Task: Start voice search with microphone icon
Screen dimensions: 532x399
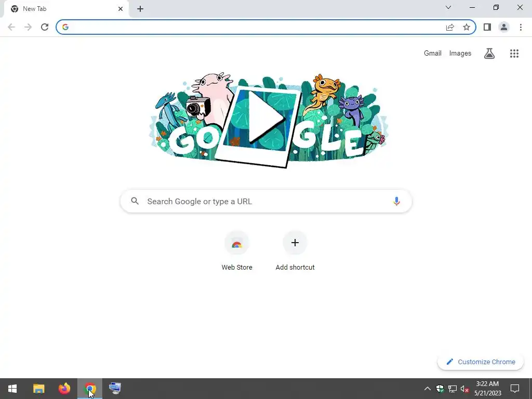Action: [396, 201]
